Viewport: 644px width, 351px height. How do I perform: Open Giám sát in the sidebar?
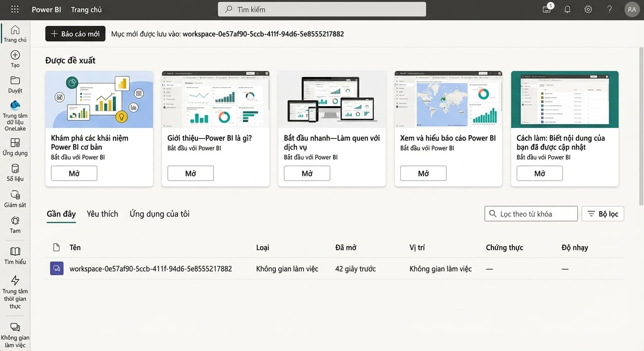coord(15,199)
